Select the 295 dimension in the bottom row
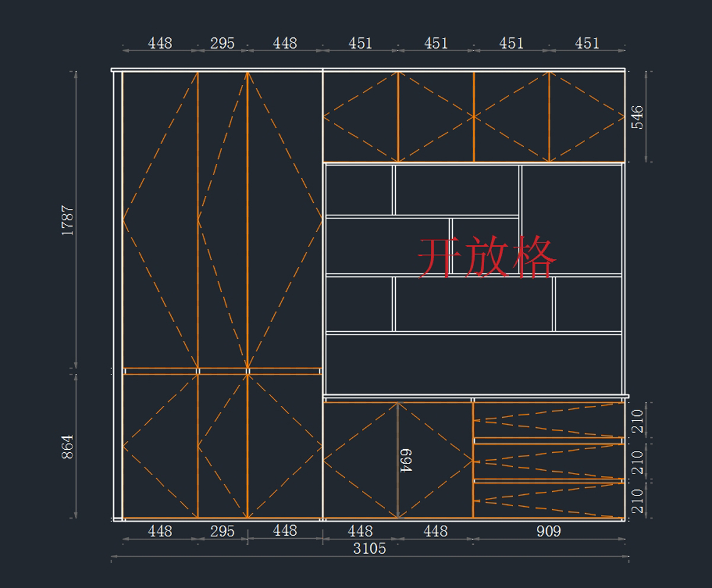Image resolution: width=712 pixels, height=588 pixels. click(223, 531)
